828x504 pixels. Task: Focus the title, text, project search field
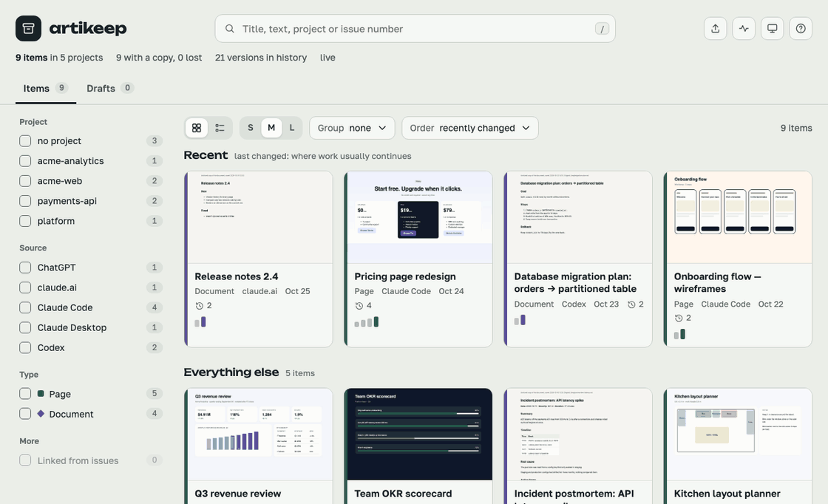415,29
